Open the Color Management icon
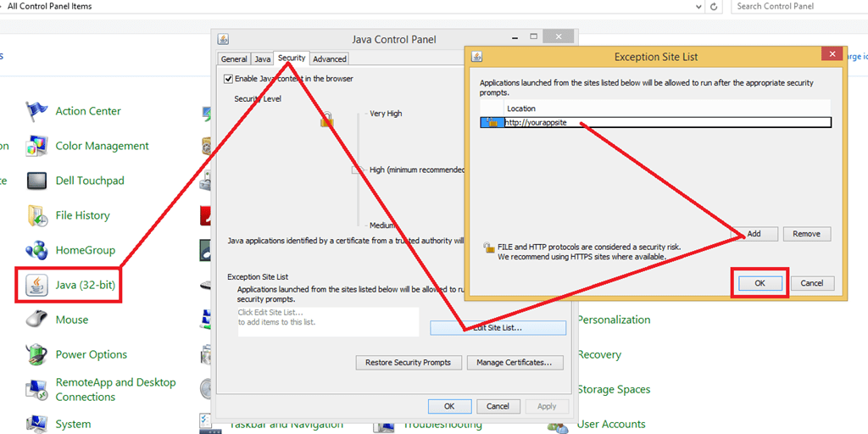 (37, 146)
